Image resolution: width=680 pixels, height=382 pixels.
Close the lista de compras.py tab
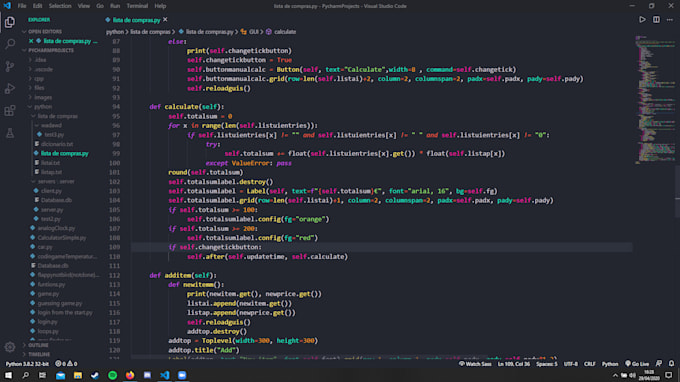(165, 20)
